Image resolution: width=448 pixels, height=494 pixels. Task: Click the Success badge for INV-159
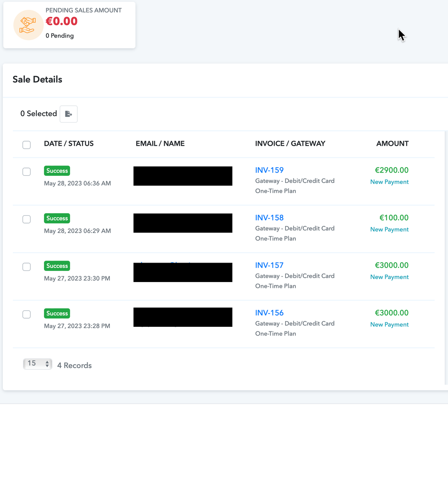57,171
